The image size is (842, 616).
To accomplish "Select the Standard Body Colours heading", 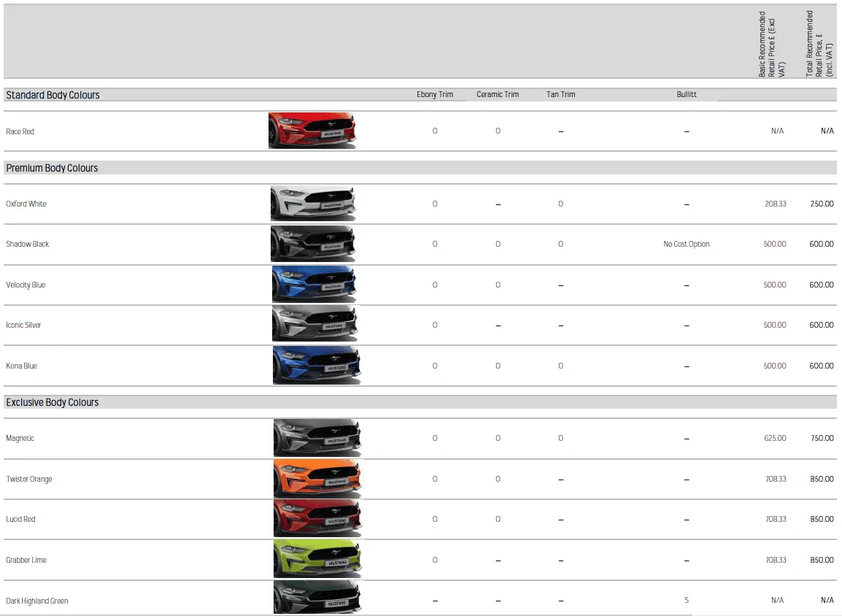I will [53, 95].
